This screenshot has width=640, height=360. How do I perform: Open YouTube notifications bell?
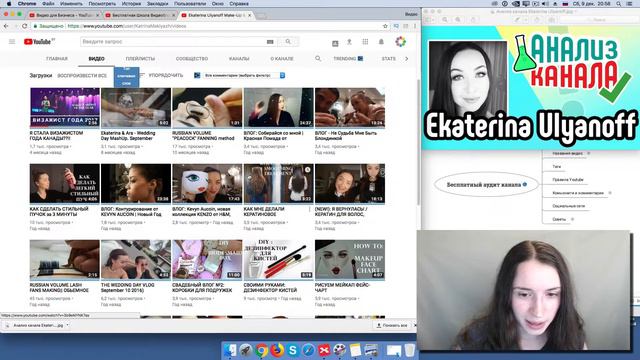(x=381, y=42)
